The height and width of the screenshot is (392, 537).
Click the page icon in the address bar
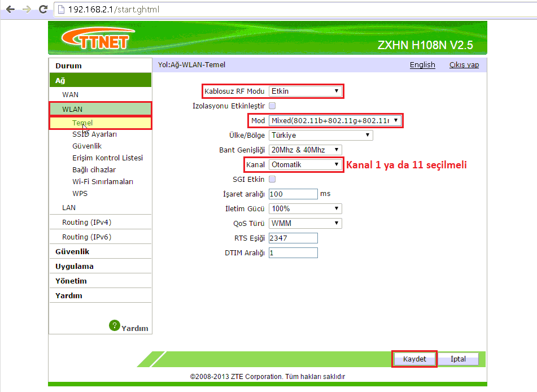click(x=62, y=9)
